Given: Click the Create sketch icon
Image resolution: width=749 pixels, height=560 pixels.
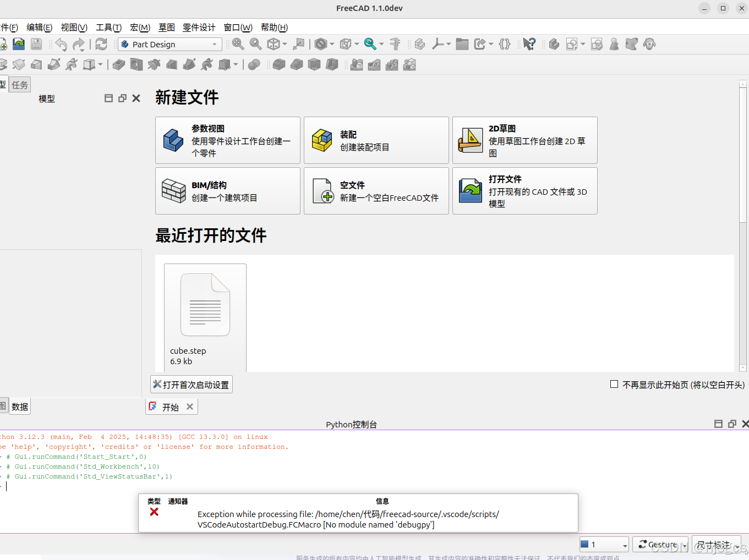Looking at the screenshot, I should click(x=572, y=44).
